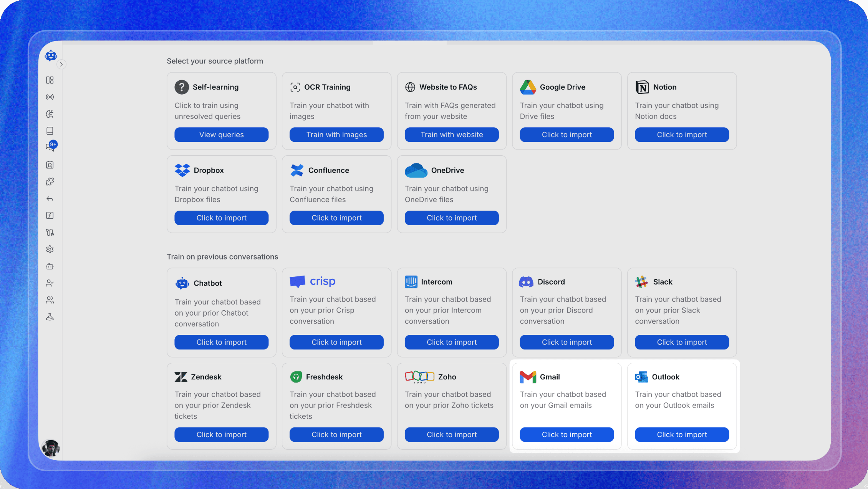
Task: Import from Gmail using Click to import
Action: click(567, 434)
